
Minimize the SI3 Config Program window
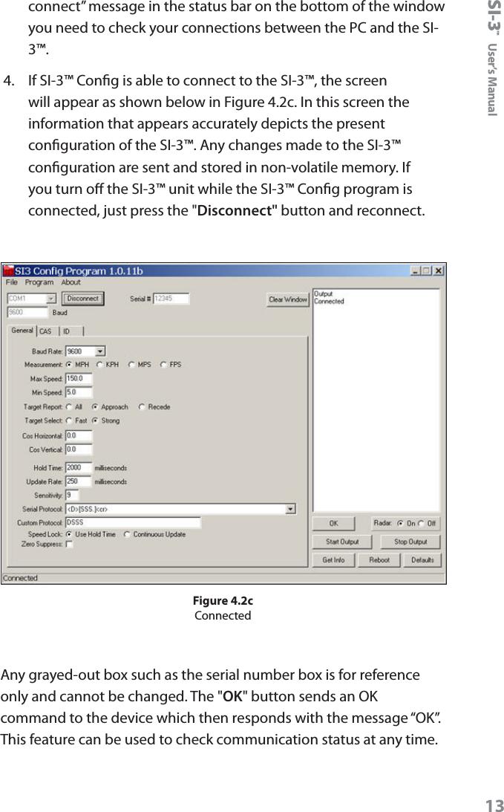(416, 271)
